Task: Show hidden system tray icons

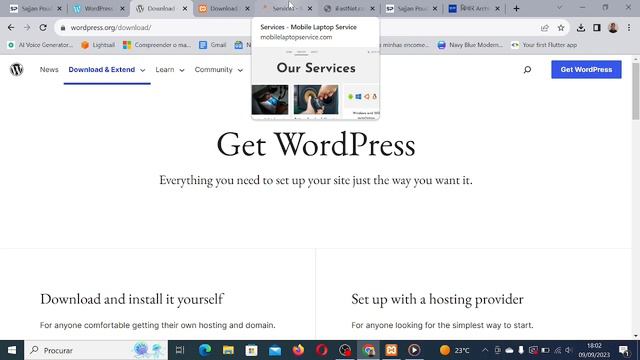Action: point(485,350)
